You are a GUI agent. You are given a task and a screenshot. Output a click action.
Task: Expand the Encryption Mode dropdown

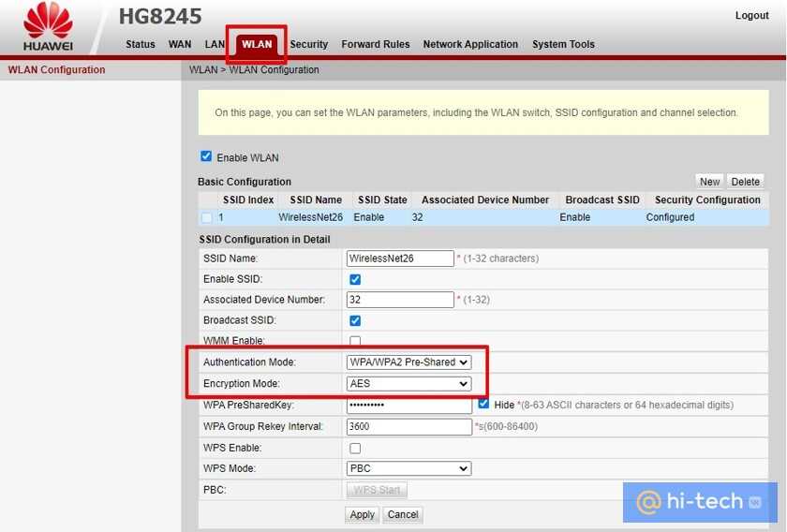pyautogui.click(x=408, y=384)
